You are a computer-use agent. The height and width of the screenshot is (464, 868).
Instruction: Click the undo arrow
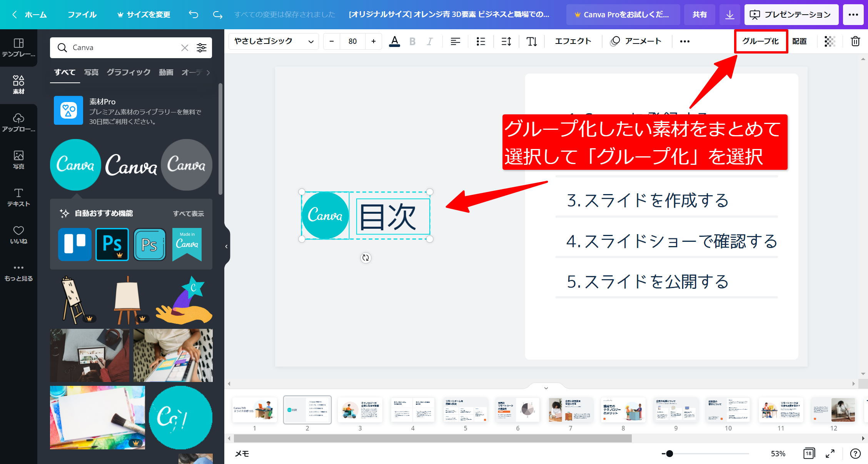[x=193, y=15]
